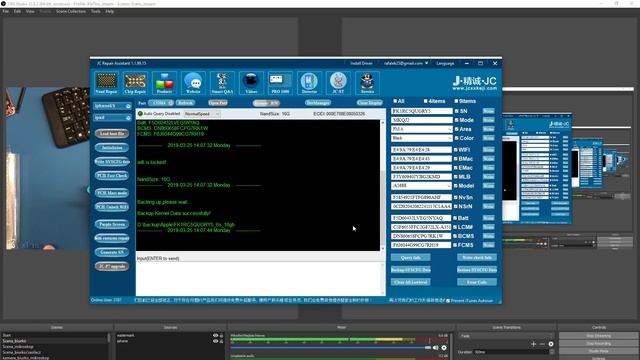Open the Videos icon in JC toolbar
The image size is (640, 360).
[x=251, y=83]
